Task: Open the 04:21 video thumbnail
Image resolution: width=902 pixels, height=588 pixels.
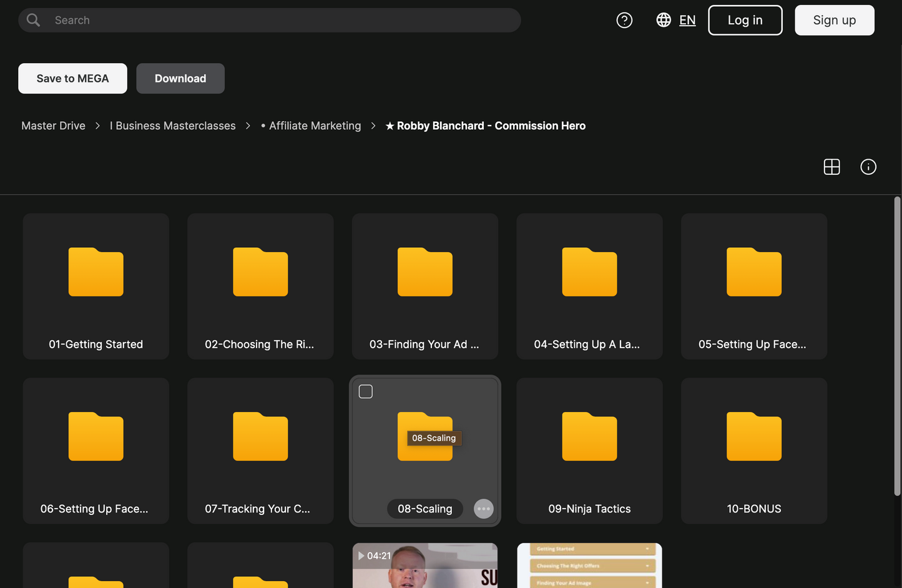Action: coord(425,566)
